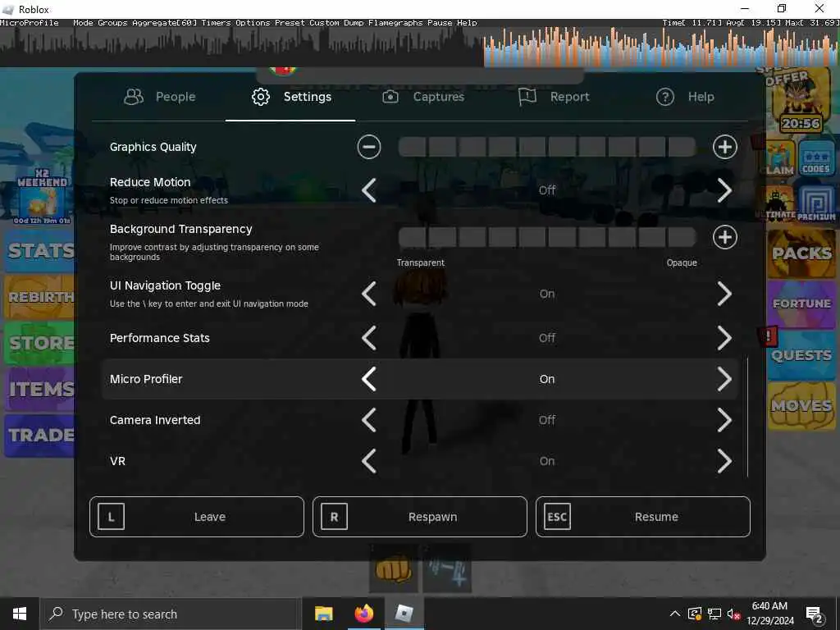Open MicroProfile Mode menu

tap(83, 22)
